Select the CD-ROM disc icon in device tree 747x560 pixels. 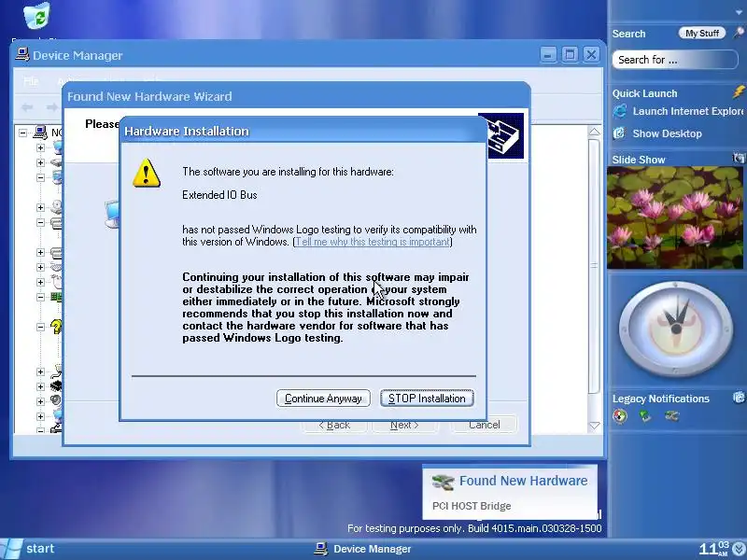coord(57,206)
